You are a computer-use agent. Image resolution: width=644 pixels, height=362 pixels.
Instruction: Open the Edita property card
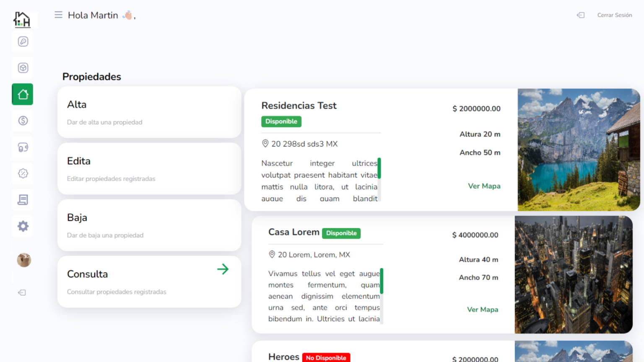pyautogui.click(x=149, y=169)
